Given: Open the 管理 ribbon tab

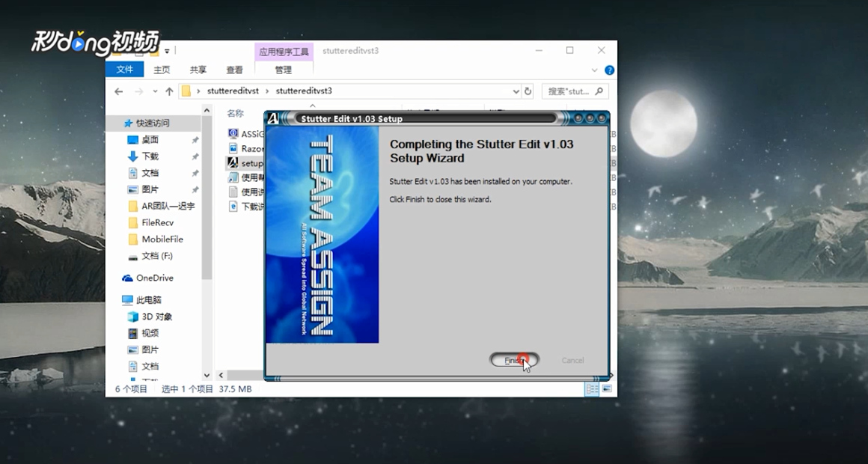Looking at the screenshot, I should pyautogui.click(x=283, y=70).
